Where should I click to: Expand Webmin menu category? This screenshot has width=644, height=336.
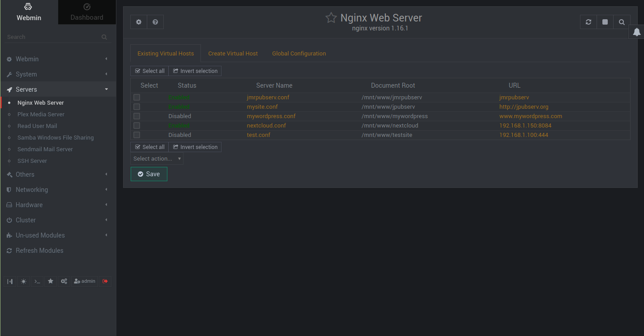tap(58, 59)
